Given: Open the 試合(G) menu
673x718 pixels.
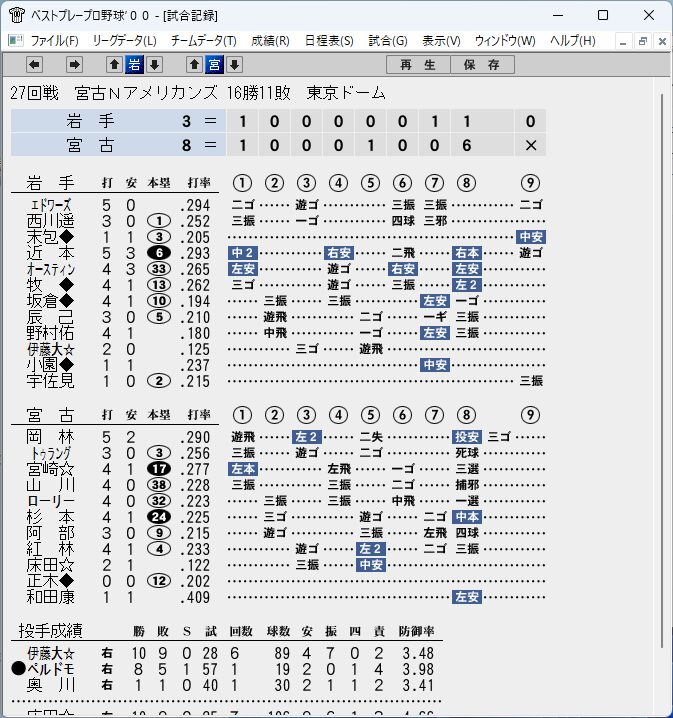Looking at the screenshot, I should tap(388, 41).
